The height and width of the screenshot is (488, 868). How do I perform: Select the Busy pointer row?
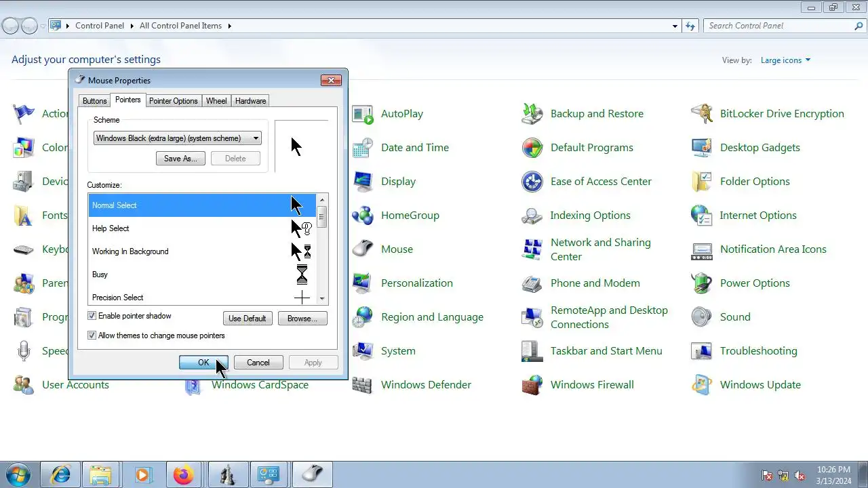[202, 274]
